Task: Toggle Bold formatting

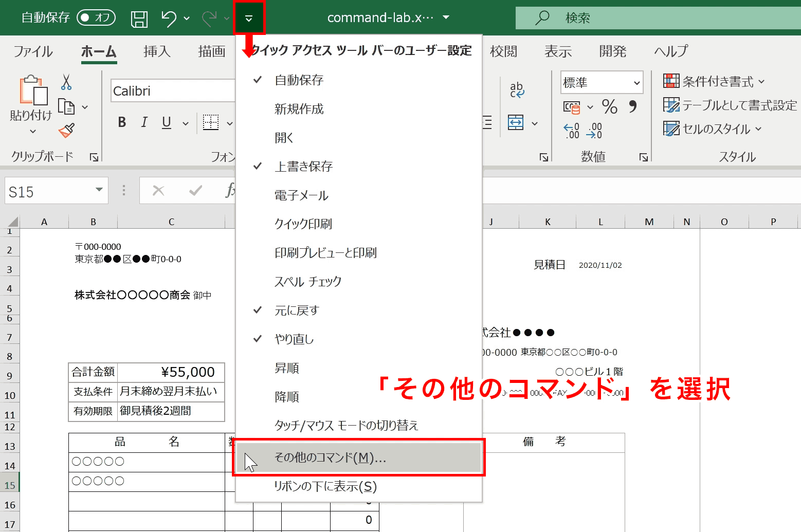Action: tap(122, 122)
